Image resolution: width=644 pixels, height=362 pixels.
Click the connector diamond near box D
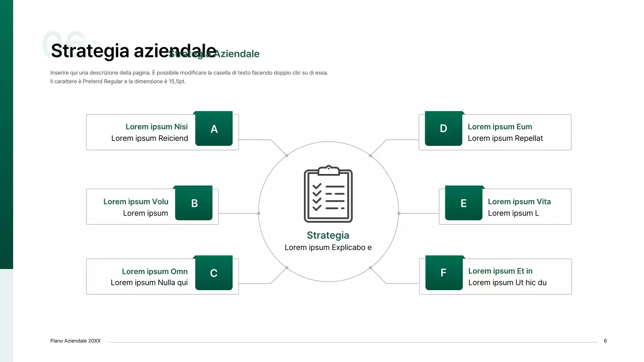(x=370, y=156)
